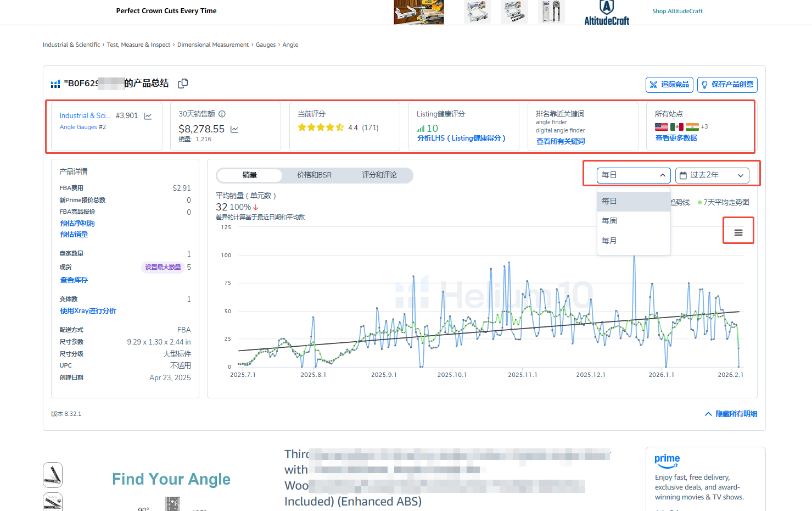Viewport: 812px width, 511px height.
Task: Toggle the 7天平均走势图 legend series
Action: click(723, 202)
